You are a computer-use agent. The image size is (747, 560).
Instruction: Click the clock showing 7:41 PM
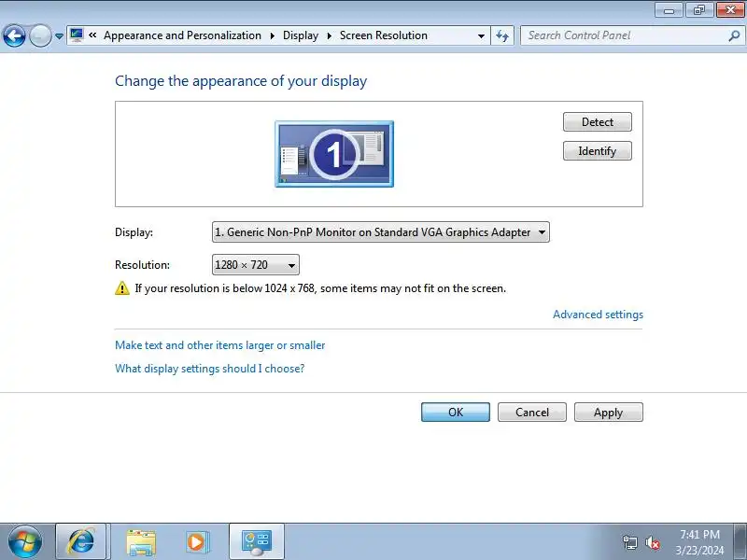coord(699,542)
